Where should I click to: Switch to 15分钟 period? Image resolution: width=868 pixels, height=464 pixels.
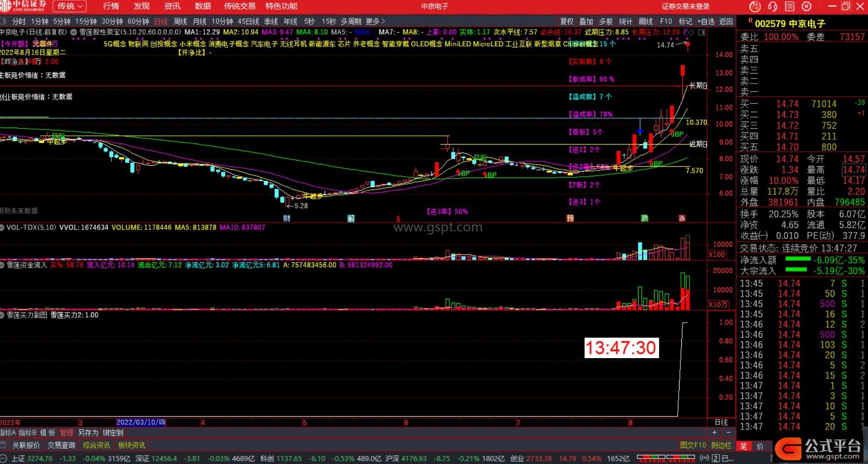pos(86,21)
